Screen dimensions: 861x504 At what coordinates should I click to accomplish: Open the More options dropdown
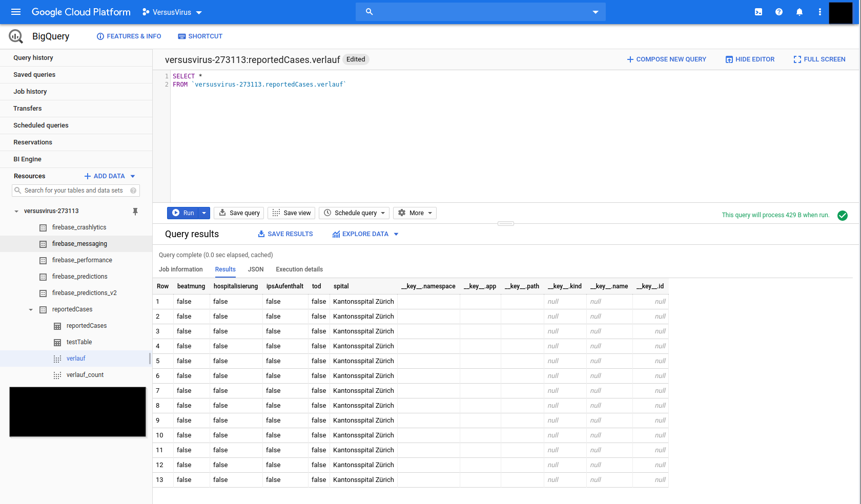(x=415, y=213)
